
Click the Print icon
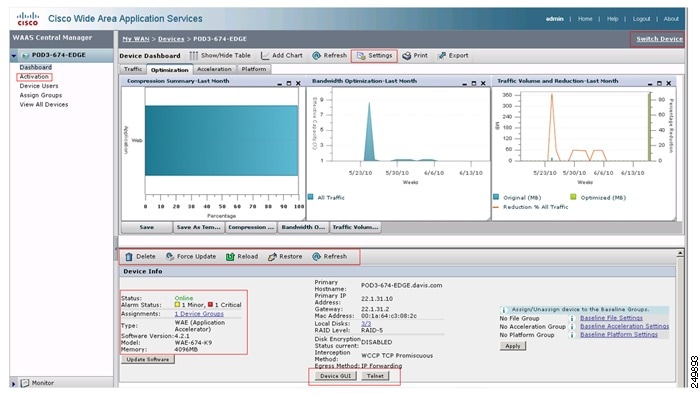407,56
